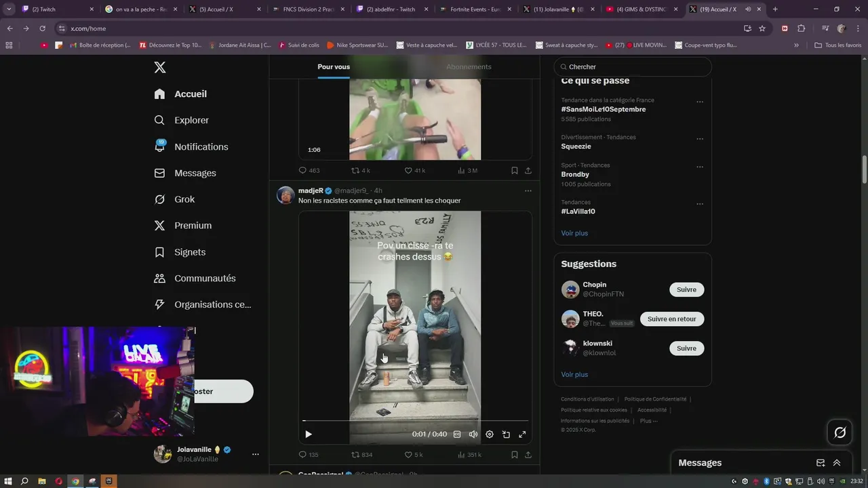View stats of the 3 M views post

coord(468,171)
